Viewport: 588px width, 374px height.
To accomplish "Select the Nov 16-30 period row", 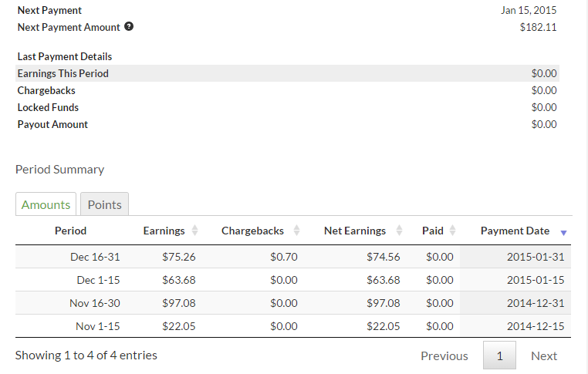I will click(x=95, y=303).
